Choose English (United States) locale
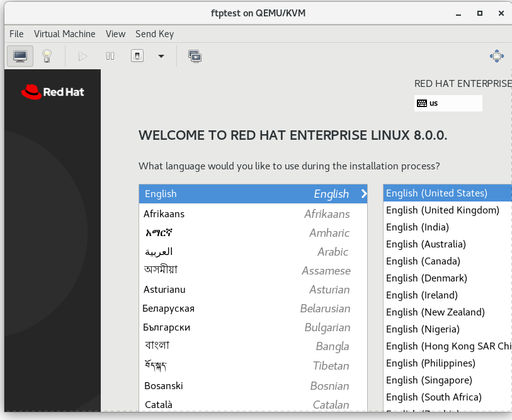The height and width of the screenshot is (420, 512). pyautogui.click(x=447, y=193)
